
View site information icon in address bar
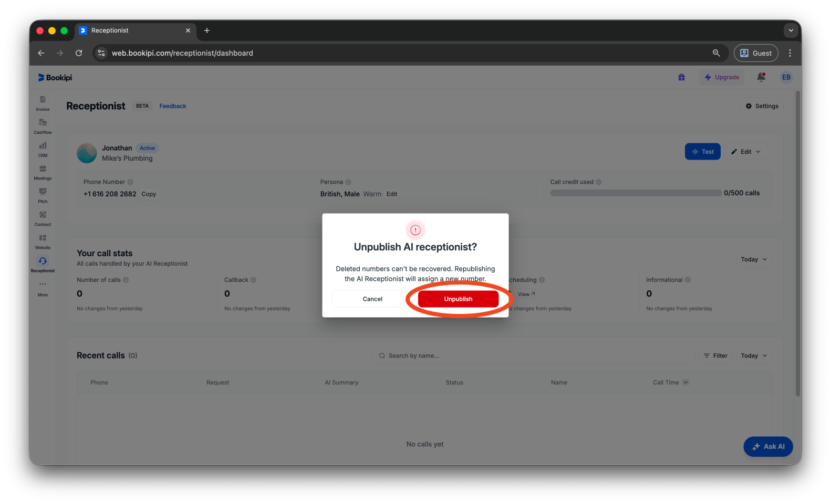pyautogui.click(x=102, y=53)
